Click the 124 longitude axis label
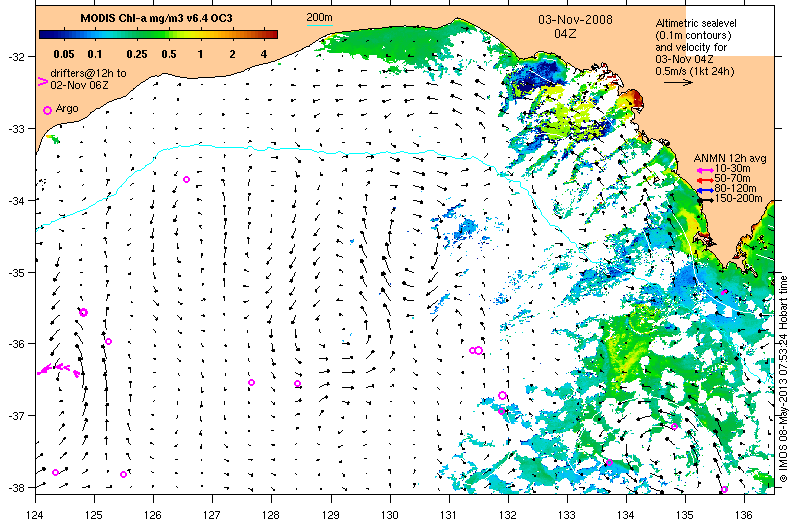This screenshot has width=800, height=520. (x=35, y=514)
